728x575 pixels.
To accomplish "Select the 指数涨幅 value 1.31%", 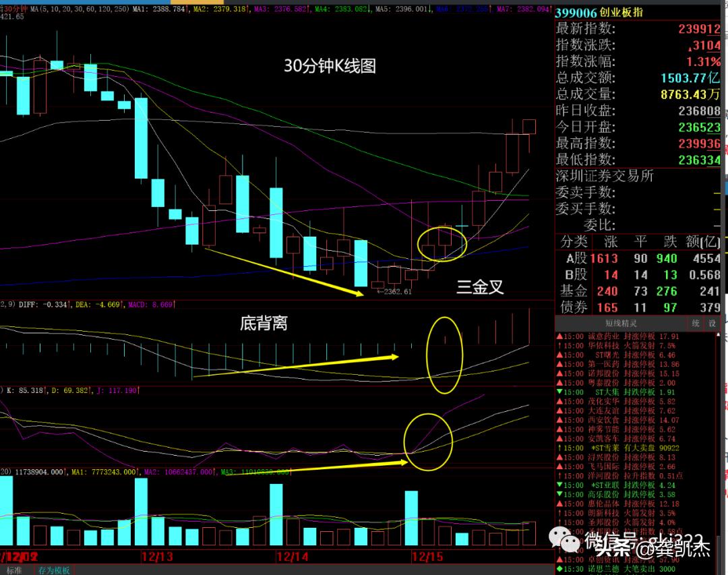I will point(704,62).
